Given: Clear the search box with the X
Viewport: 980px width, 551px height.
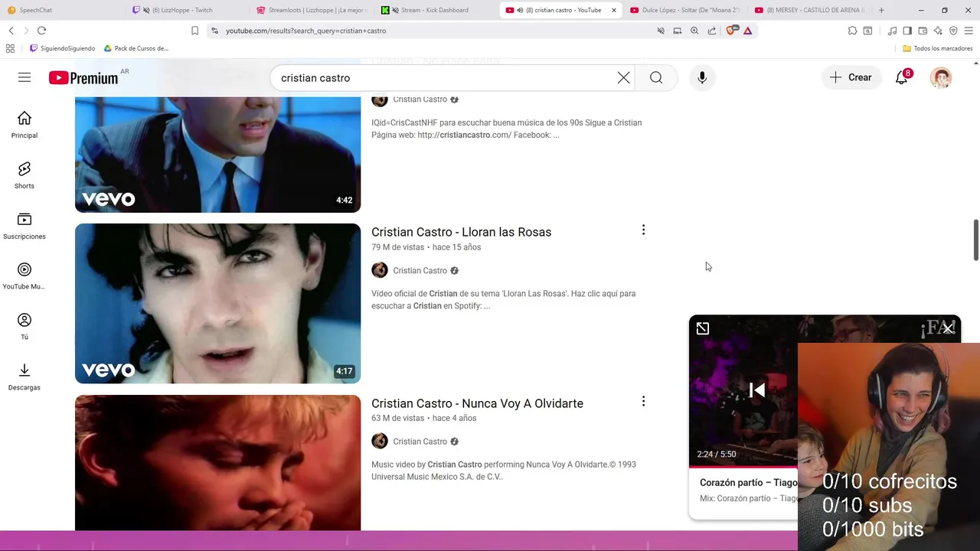Looking at the screenshot, I should click(x=624, y=77).
